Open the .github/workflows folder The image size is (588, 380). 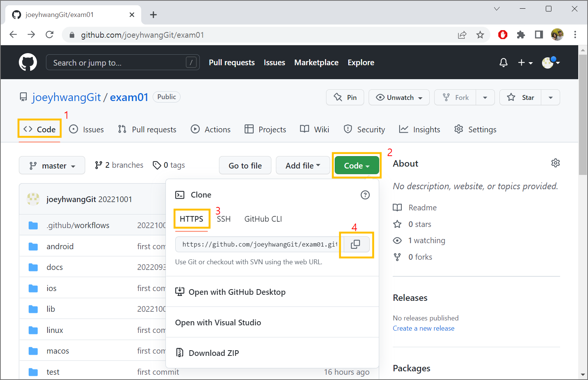click(x=78, y=225)
